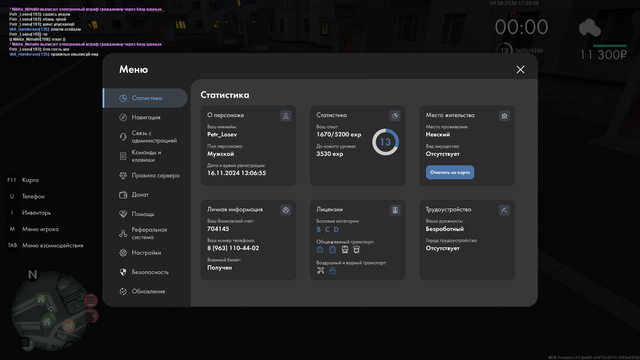Click the pickaxe icon in Трудоустройство card

504,210
